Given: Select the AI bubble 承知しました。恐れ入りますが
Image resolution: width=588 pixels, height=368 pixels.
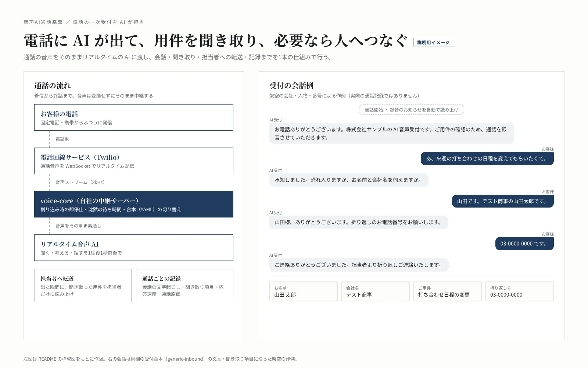Looking at the screenshot, I should [349, 180].
